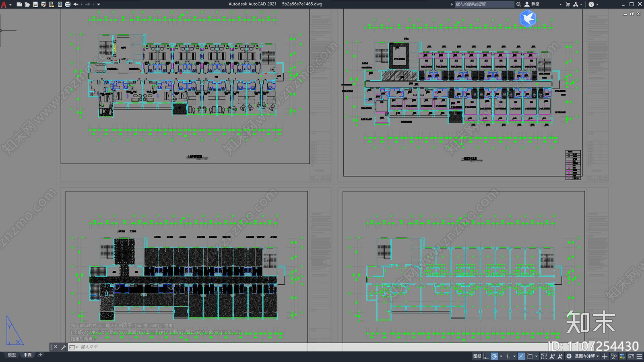Viewport: 644px width, 362px height.
Task: Undo the last action
Action: pos(76,4)
